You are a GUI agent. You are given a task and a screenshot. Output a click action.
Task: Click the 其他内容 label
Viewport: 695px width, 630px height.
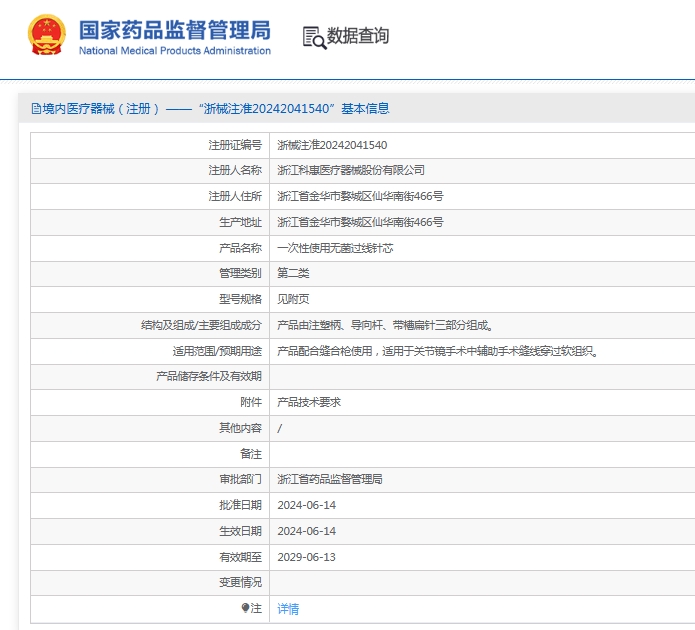tap(240, 428)
